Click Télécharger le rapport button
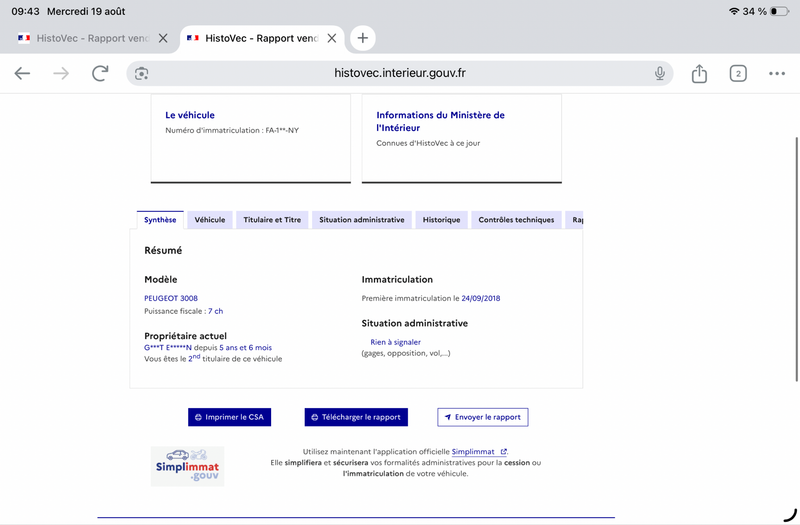 point(356,417)
